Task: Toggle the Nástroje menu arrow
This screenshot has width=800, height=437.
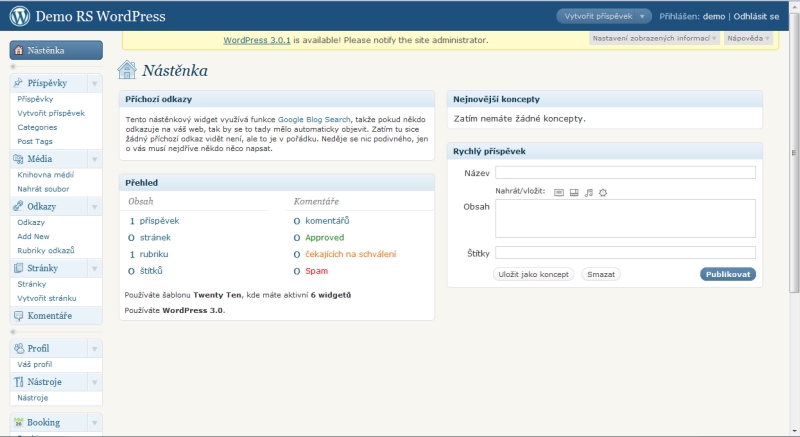Action: (x=94, y=382)
